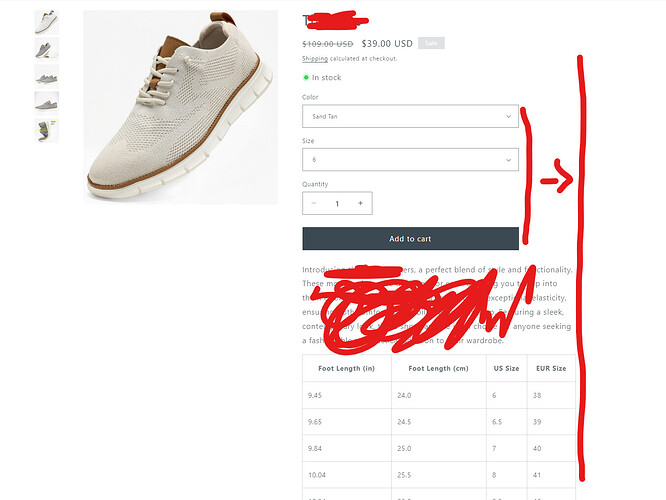Viewport: 666px width, 500px height.
Task: Open the Color dropdown showing Sand Tan
Action: click(410, 116)
